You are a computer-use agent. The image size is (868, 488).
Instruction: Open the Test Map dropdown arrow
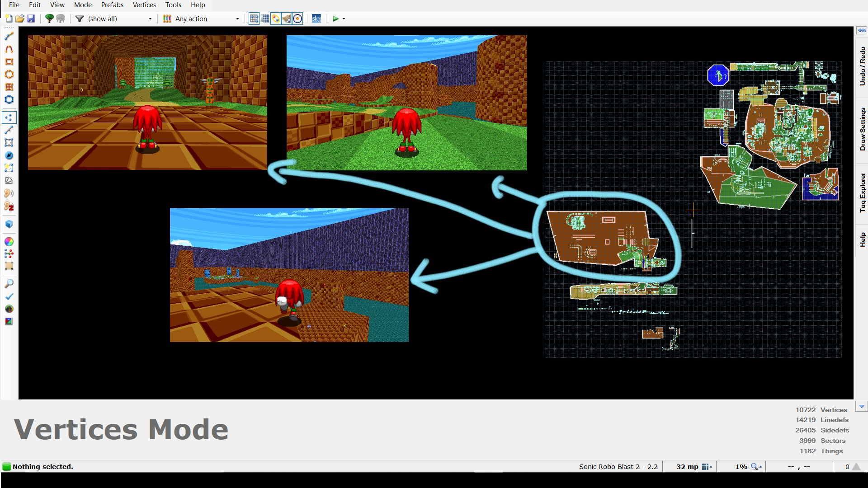click(x=344, y=19)
